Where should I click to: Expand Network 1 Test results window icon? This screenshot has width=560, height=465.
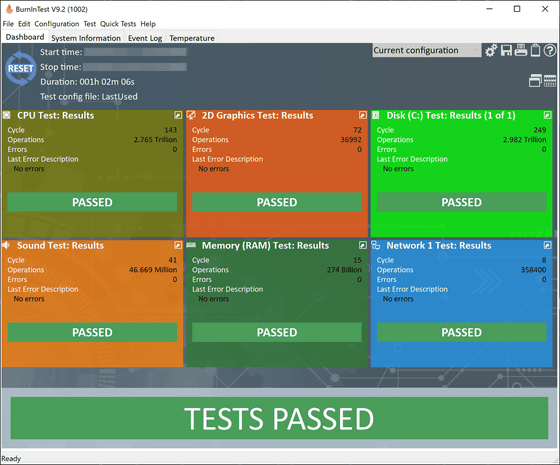click(547, 245)
